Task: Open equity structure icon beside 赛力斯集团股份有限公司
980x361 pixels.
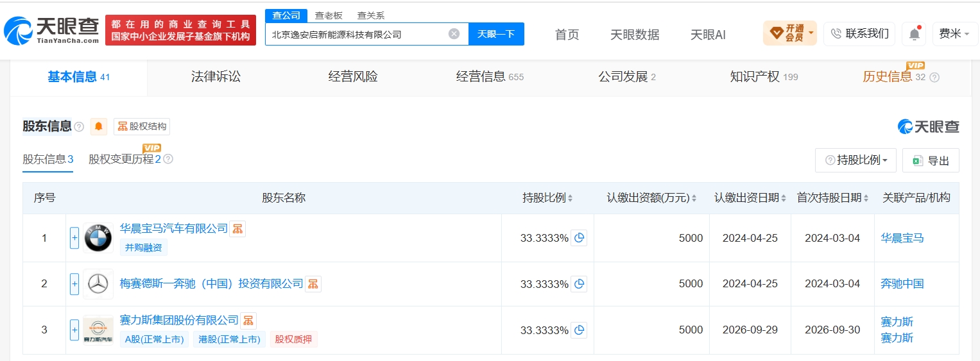Action: pos(248,320)
